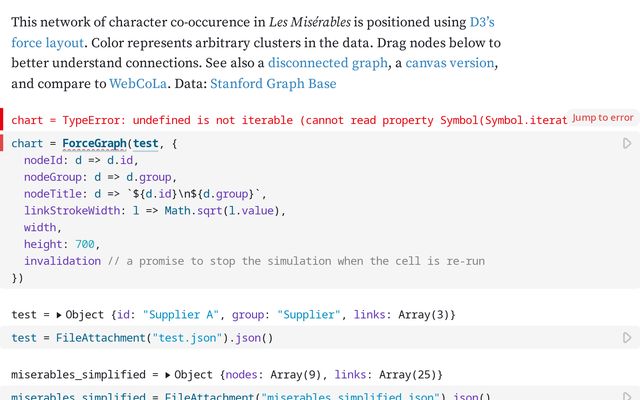Run the test FileAttachment cell

coord(627,338)
